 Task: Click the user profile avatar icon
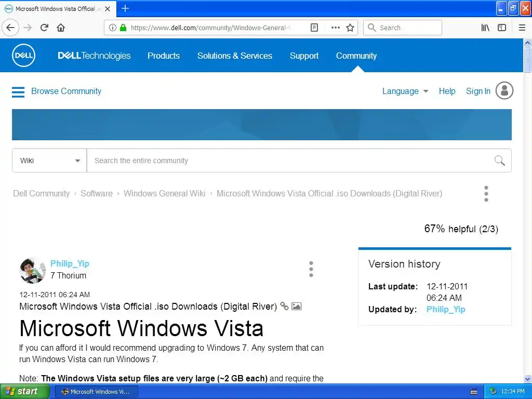(504, 90)
